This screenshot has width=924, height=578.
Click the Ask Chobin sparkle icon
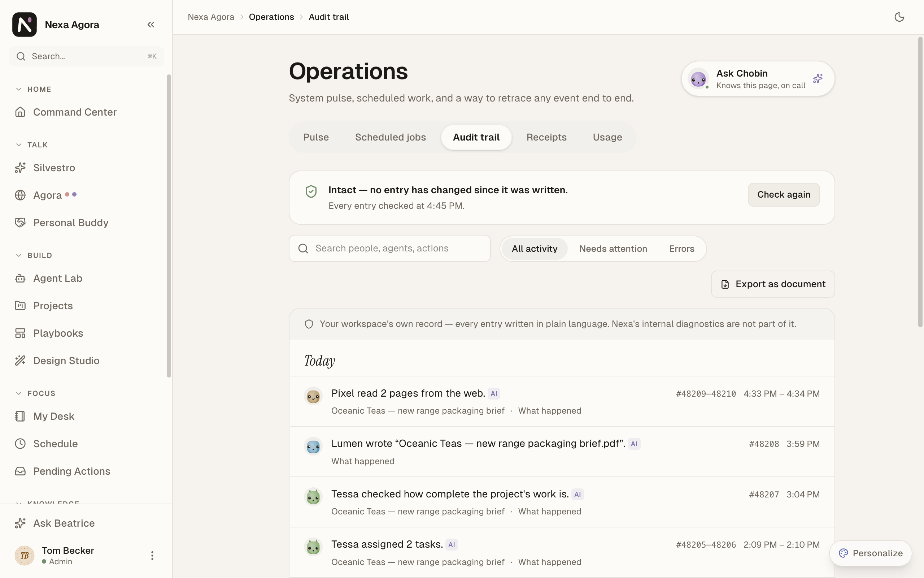click(818, 78)
